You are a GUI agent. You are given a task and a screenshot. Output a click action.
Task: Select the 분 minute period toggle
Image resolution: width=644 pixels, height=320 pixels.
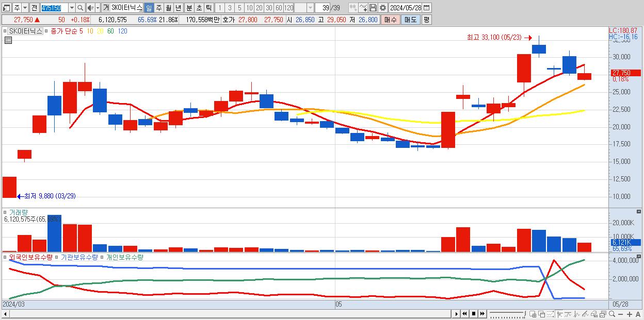(x=189, y=8)
